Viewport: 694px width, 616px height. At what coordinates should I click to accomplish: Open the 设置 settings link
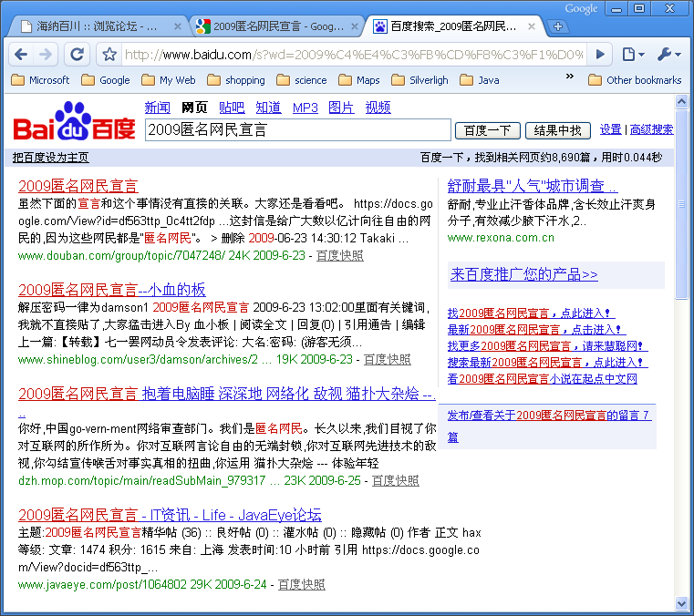click(x=610, y=129)
